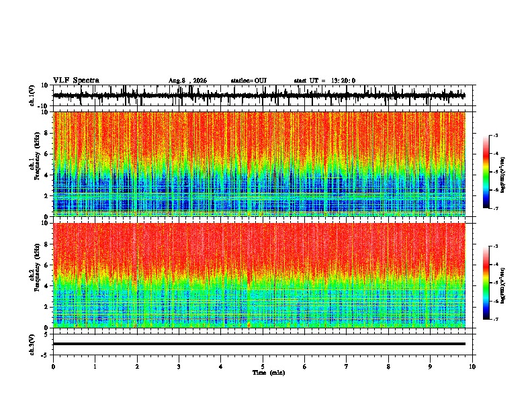
Task: Click the thick black ch.3 voltage trace
Action: 259,344
